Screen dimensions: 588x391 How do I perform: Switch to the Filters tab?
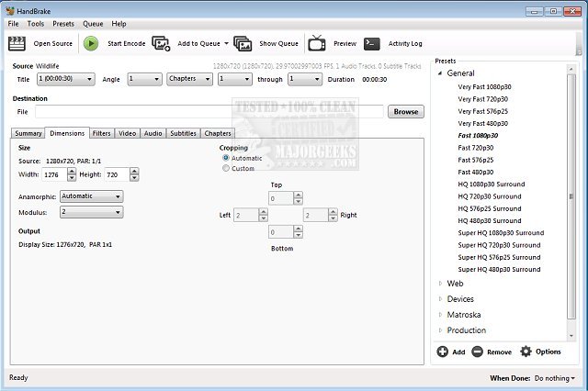[x=102, y=133]
